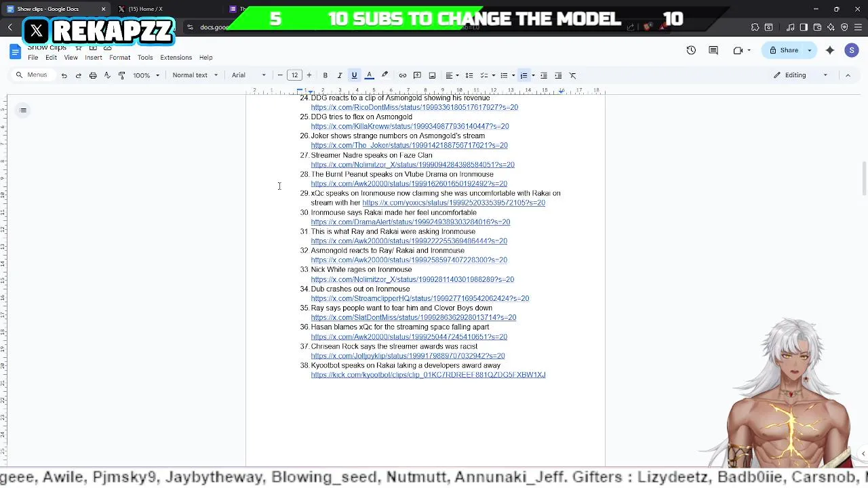The image size is (868, 488).
Task: Activate the paint format tool
Action: click(121, 75)
